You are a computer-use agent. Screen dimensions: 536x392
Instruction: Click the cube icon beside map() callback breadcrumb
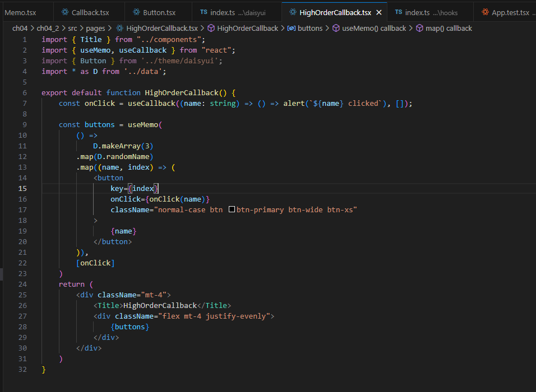[419, 28]
